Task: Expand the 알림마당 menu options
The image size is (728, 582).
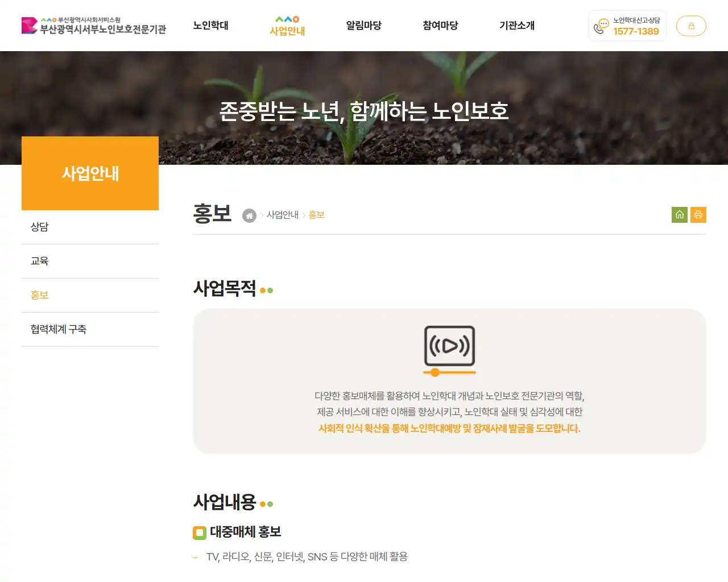Action: coord(364,26)
